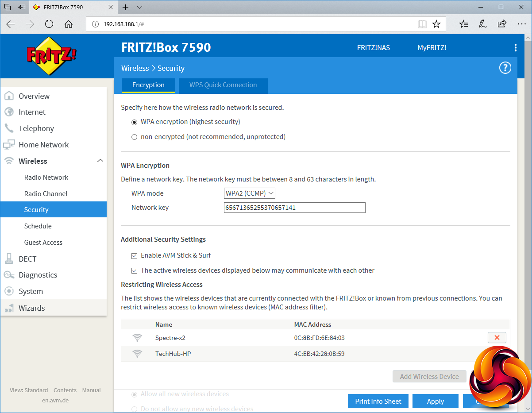The height and width of the screenshot is (413, 532).
Task: Click the Share icon in browser toolbar
Action: [502, 24]
